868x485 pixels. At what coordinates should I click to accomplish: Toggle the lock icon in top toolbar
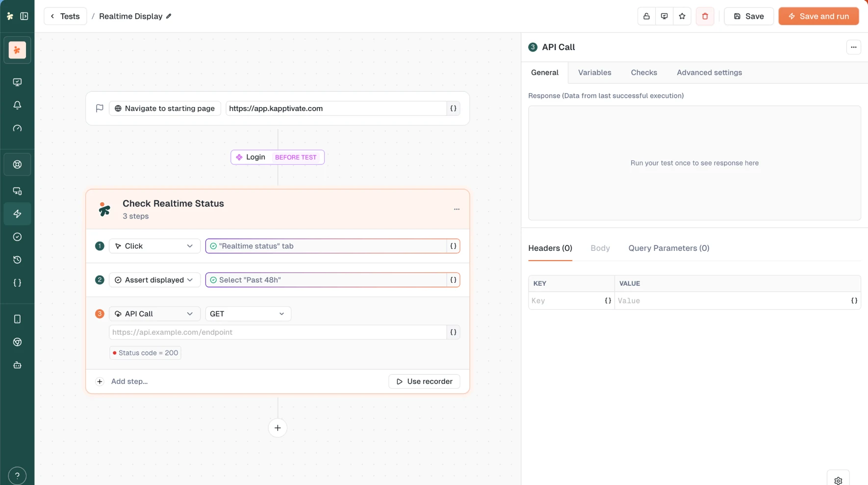coord(646,16)
